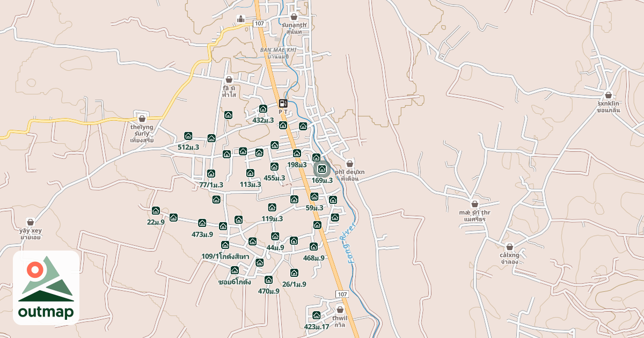Open house marker labeled 473ม.9

202,223
